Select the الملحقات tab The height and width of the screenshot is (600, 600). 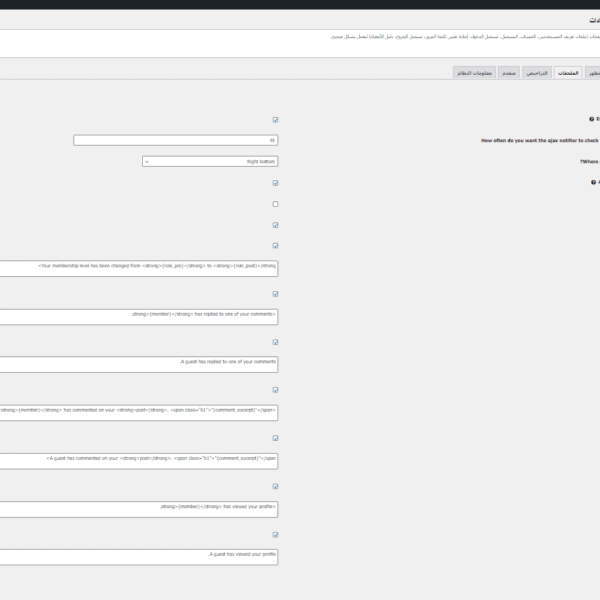(568, 73)
